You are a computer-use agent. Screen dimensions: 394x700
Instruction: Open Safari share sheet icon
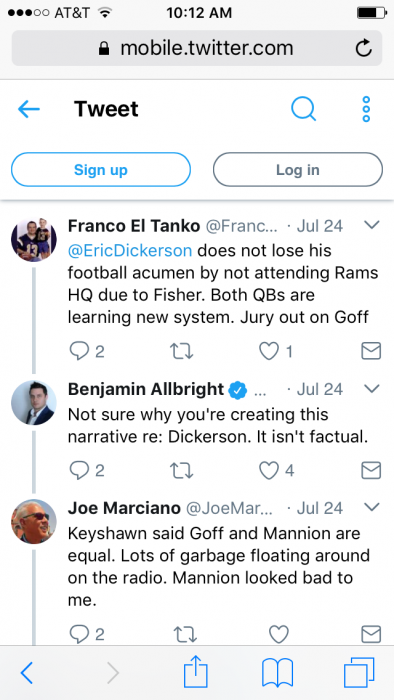pyautogui.click(x=196, y=672)
